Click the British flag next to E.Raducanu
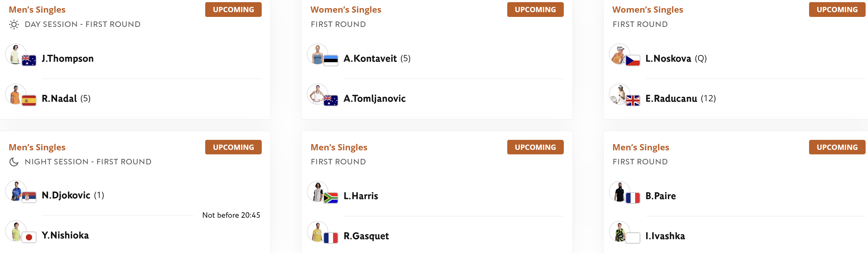This screenshot has width=868, height=253. (x=633, y=101)
